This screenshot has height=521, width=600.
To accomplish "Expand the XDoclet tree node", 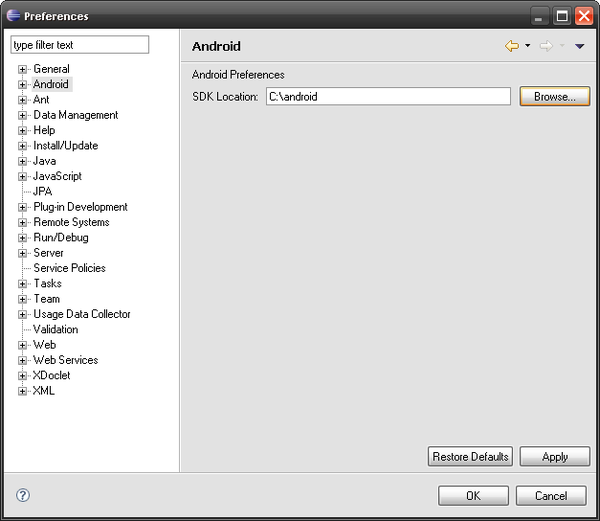I will pos(22,375).
